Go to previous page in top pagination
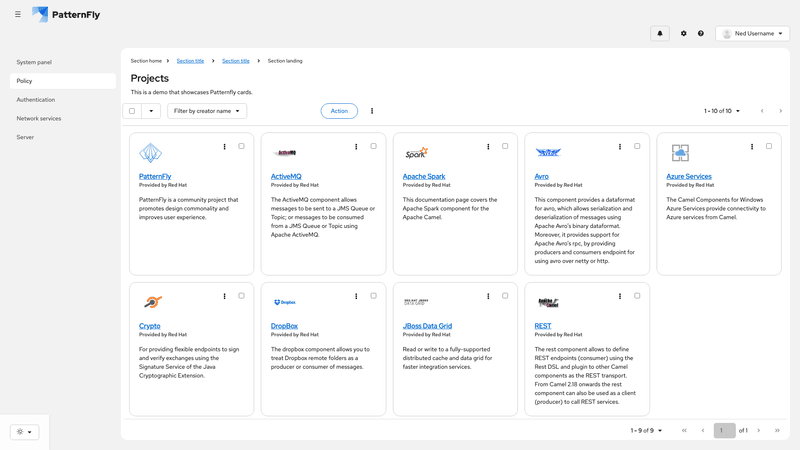The height and width of the screenshot is (450, 800). [762, 111]
